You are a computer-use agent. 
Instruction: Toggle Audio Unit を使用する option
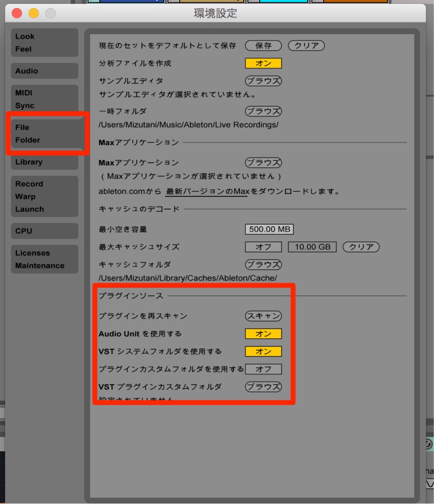(x=263, y=334)
